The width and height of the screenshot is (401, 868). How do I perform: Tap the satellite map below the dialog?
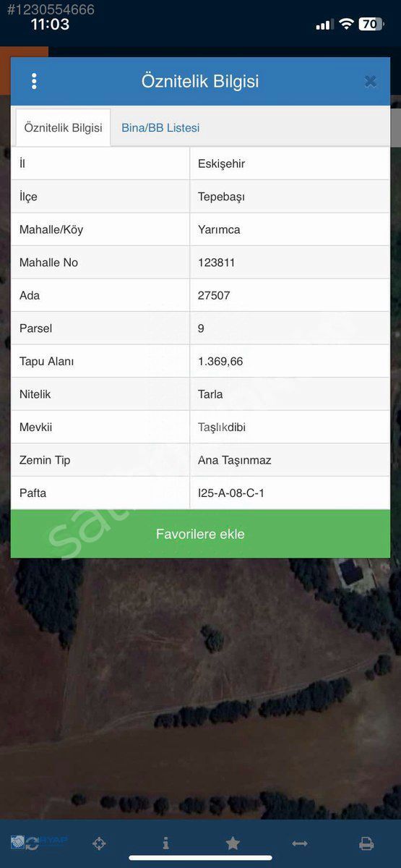tap(200, 687)
